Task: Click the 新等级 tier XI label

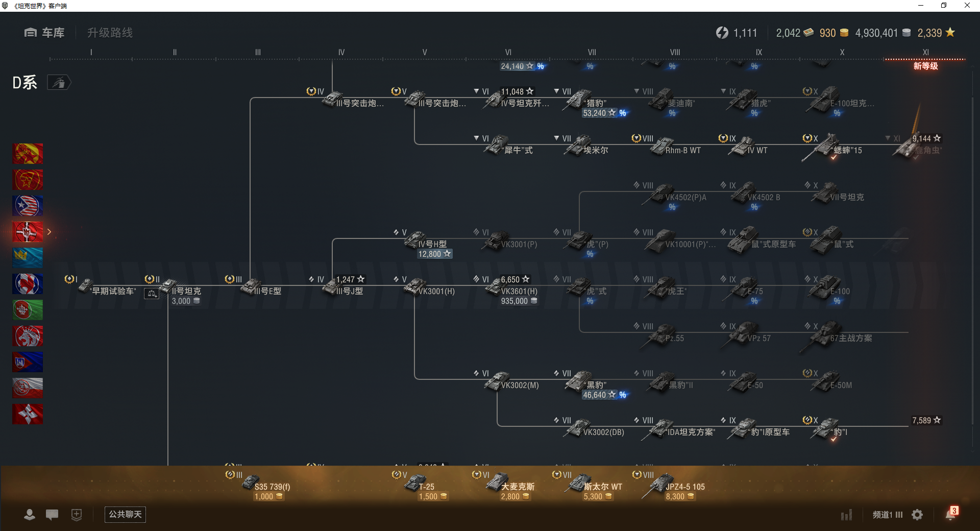Action: tap(925, 66)
